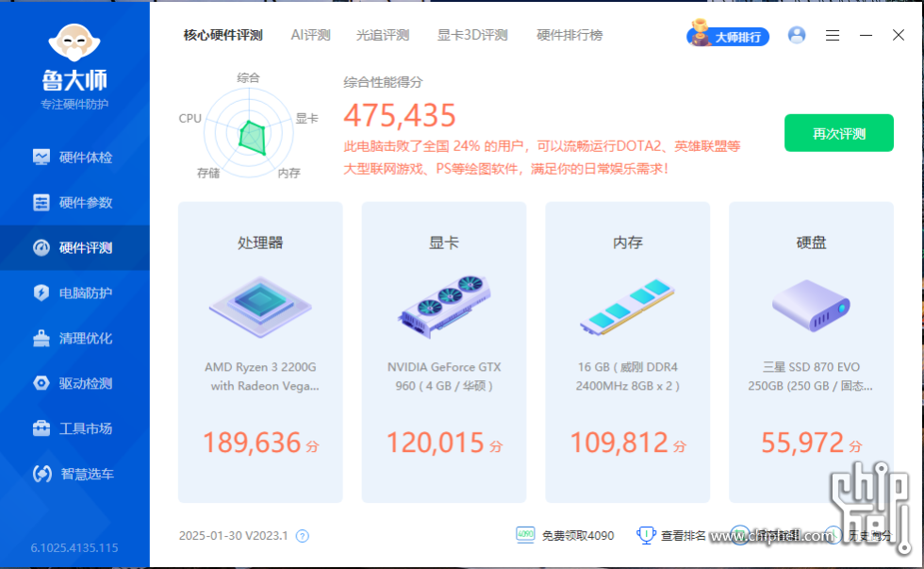Close the 鲁大师 window

898,35
